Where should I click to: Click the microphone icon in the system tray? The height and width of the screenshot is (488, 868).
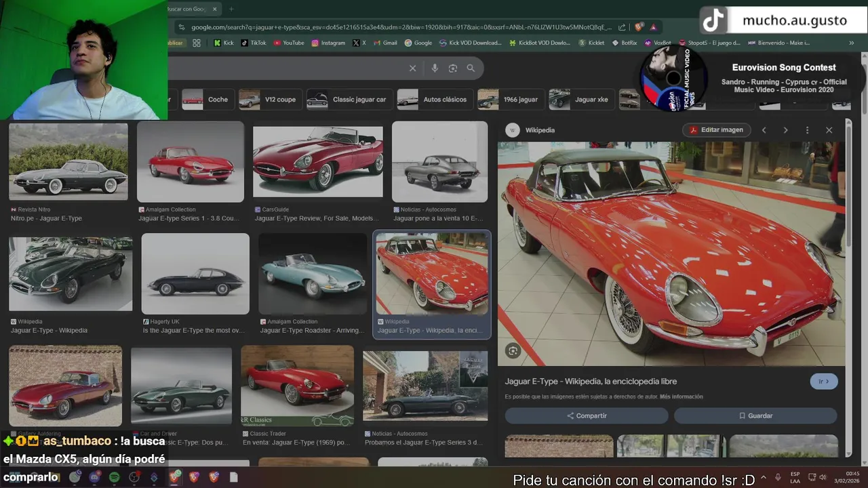click(x=778, y=478)
